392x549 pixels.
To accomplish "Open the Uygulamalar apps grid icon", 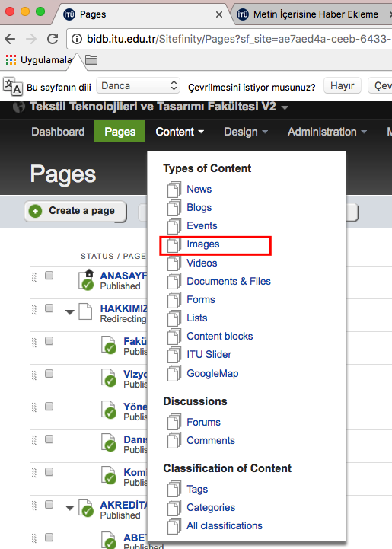I will [x=11, y=60].
